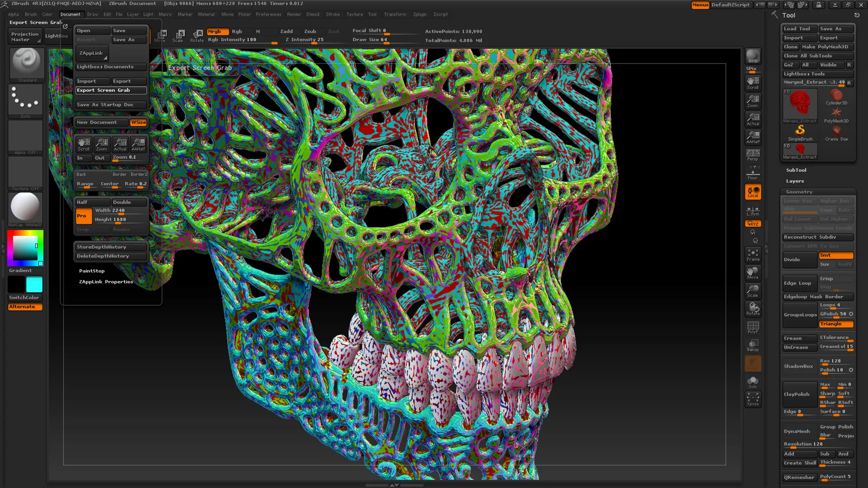Viewport: 868px width, 488px height.
Task: Click the right shelf Rotate icon
Action: [753, 309]
